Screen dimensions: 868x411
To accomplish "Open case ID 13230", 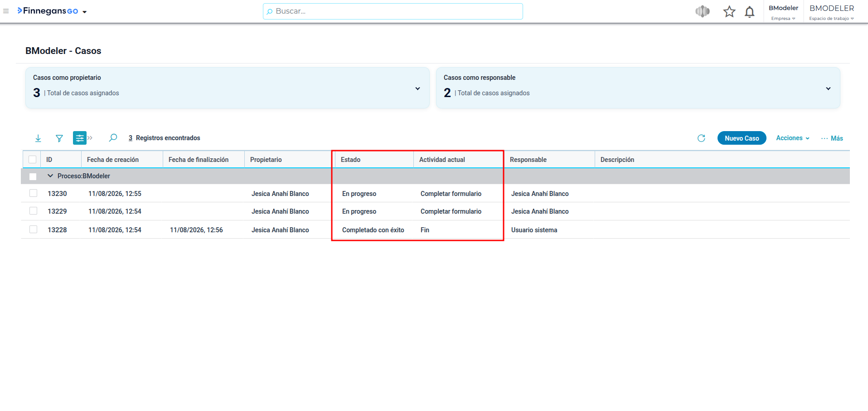I will click(57, 194).
